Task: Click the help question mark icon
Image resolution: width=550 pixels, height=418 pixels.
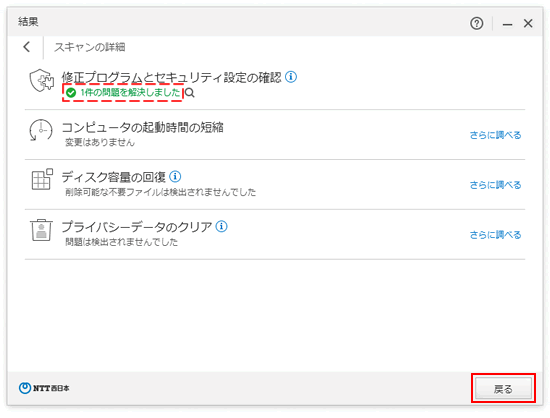Action: 476,23
